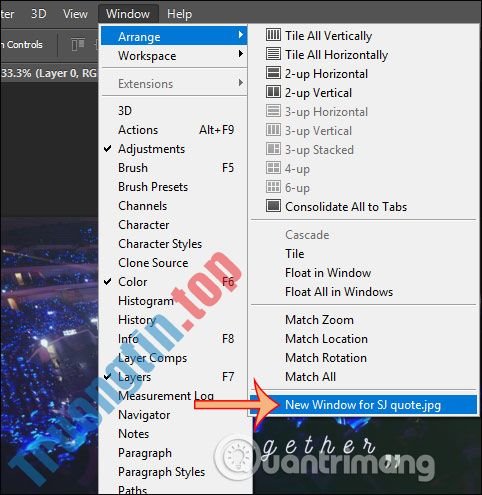Click Consolidate All to Tabs label

346,207
